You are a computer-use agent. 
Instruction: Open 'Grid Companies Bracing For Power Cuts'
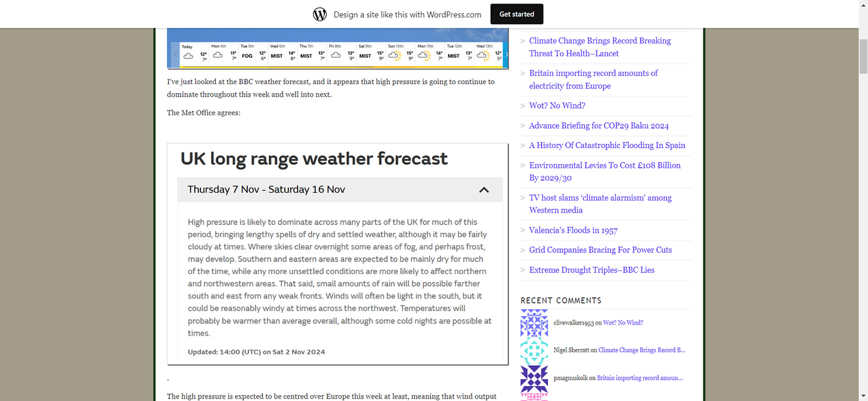(x=600, y=250)
